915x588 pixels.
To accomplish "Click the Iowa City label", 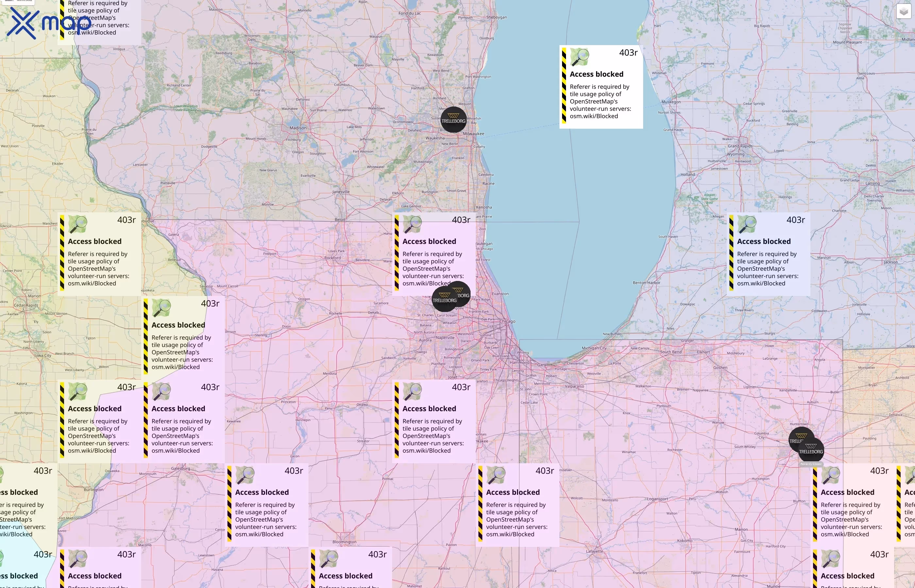I will [x=43, y=355].
